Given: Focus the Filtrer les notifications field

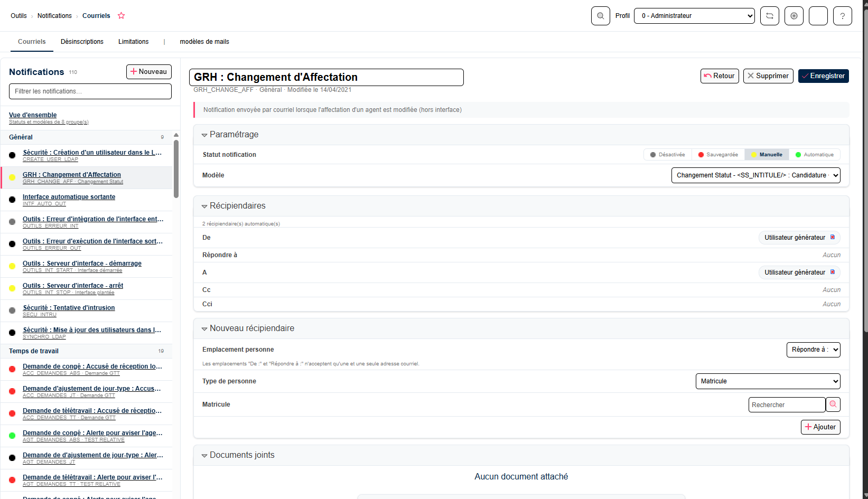Looking at the screenshot, I should point(90,91).
